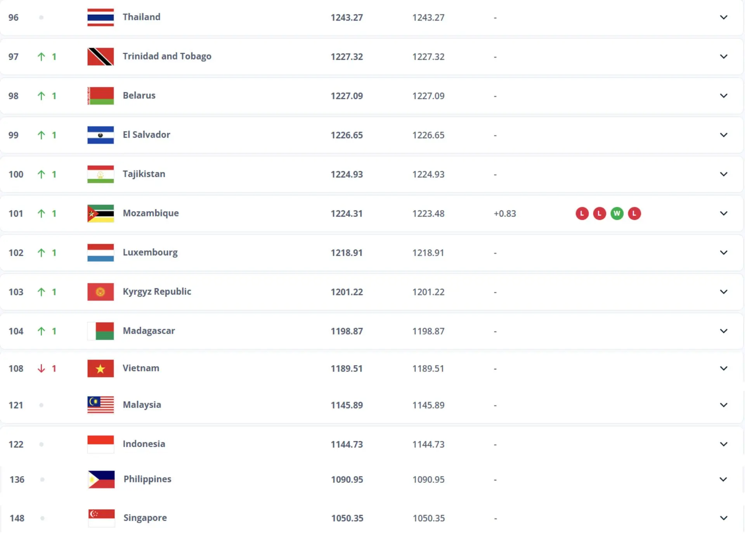Screen dimensions: 745x560
Task: Select the Trinidad and Tobago flag
Action: (x=100, y=56)
